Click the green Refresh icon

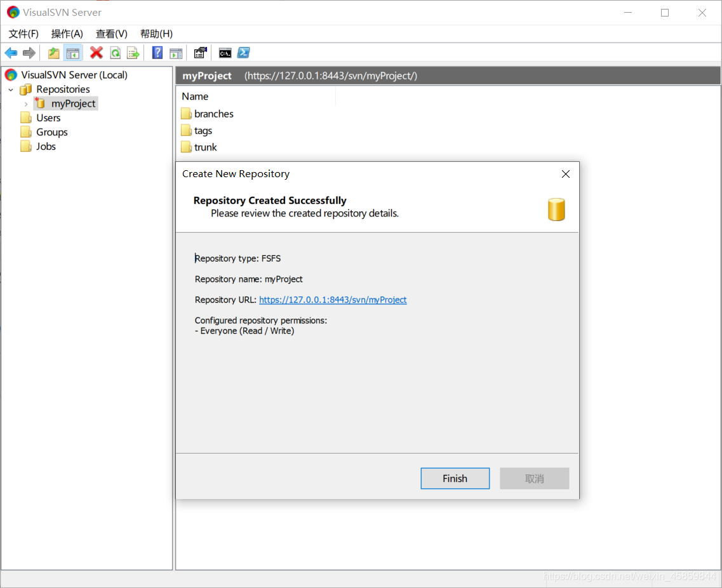pos(115,53)
